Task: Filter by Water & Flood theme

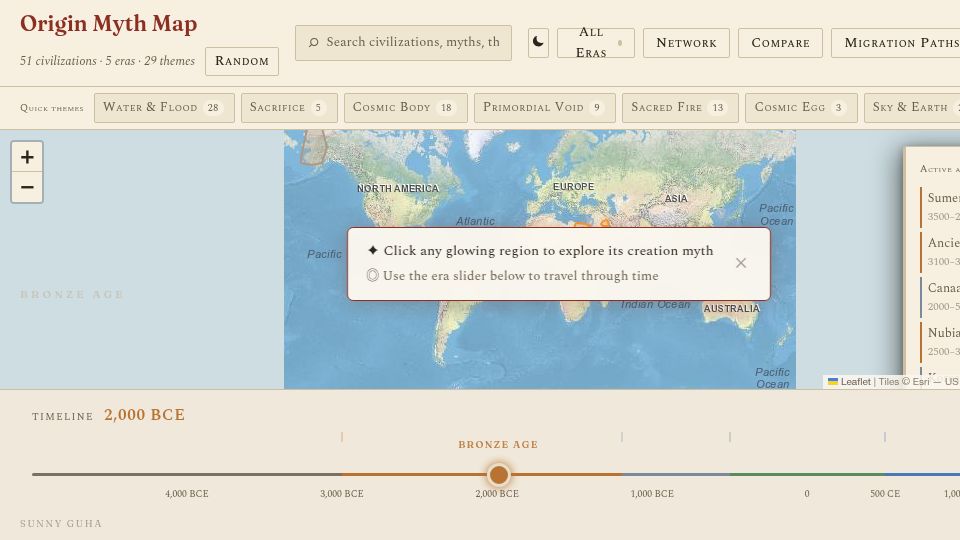Action: pyautogui.click(x=164, y=108)
